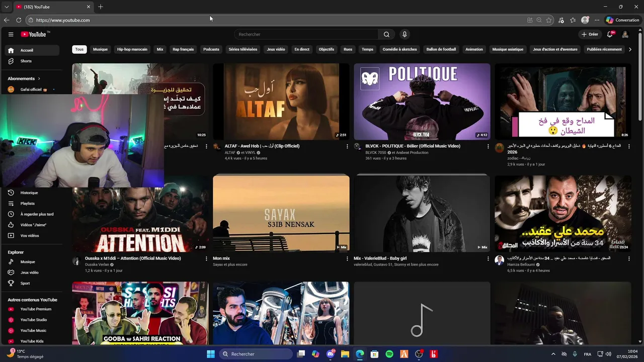644x362 pixels.
Task: Show more category chips with right arrow
Action: (x=630, y=49)
